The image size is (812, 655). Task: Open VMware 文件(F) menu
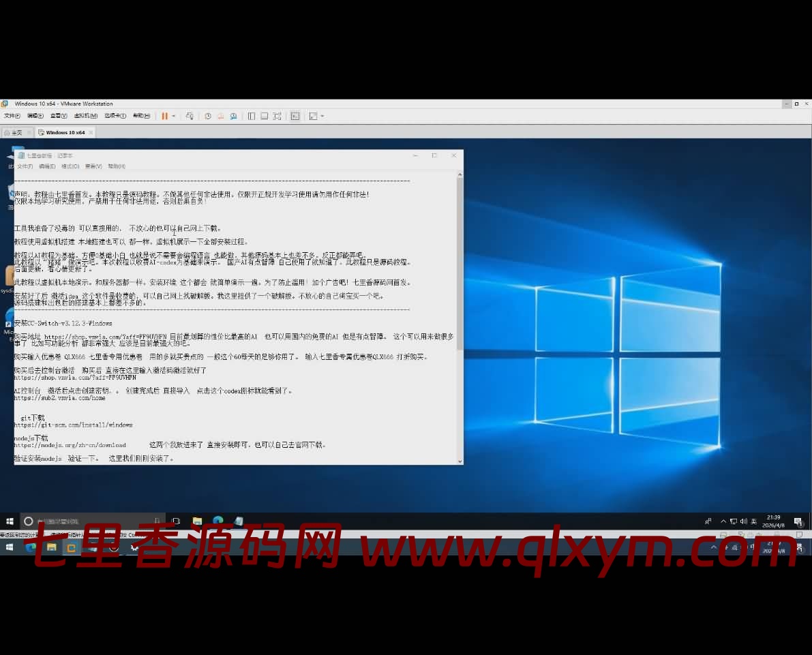(x=12, y=116)
